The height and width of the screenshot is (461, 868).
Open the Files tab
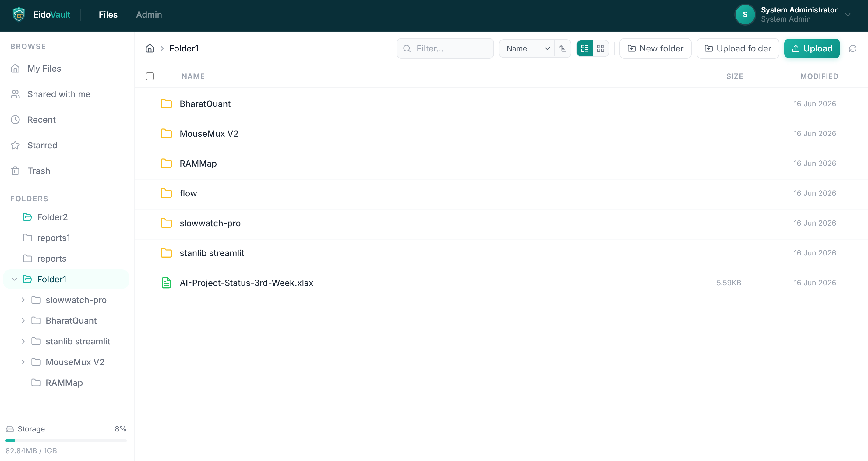[x=108, y=15]
